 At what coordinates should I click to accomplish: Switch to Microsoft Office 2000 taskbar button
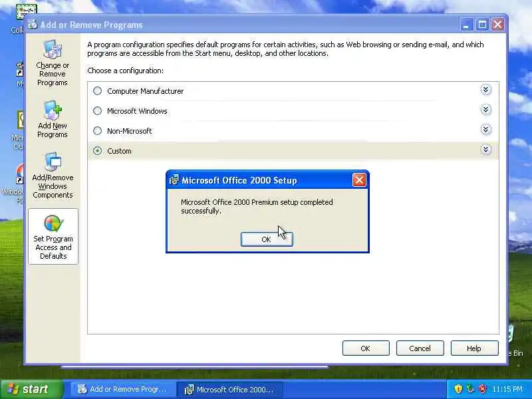click(x=231, y=389)
